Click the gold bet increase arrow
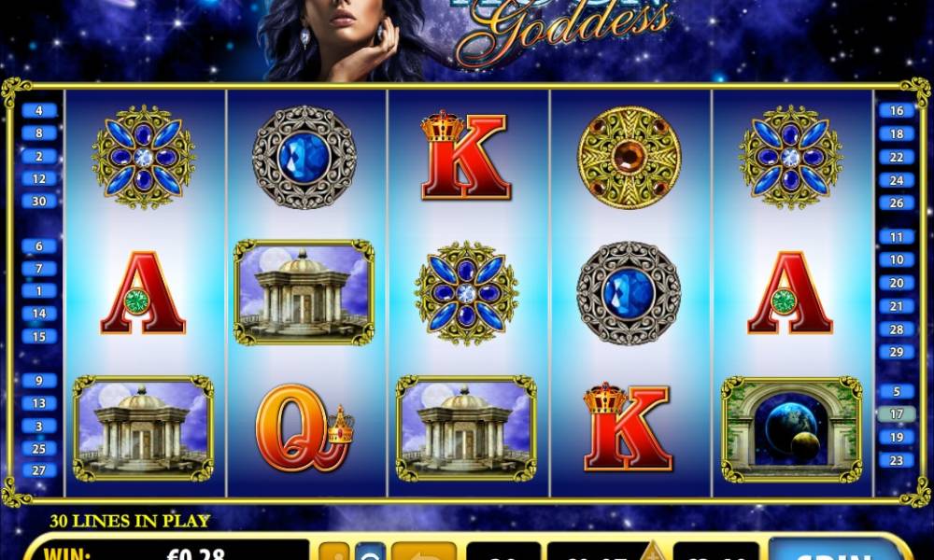Image resolution: width=934 pixels, height=560 pixels. pyautogui.click(x=653, y=552)
